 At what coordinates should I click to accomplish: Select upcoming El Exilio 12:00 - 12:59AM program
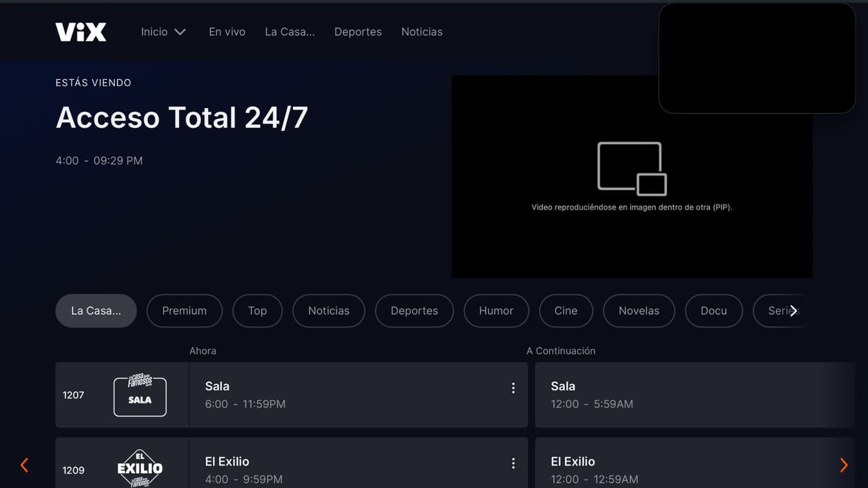click(694, 463)
